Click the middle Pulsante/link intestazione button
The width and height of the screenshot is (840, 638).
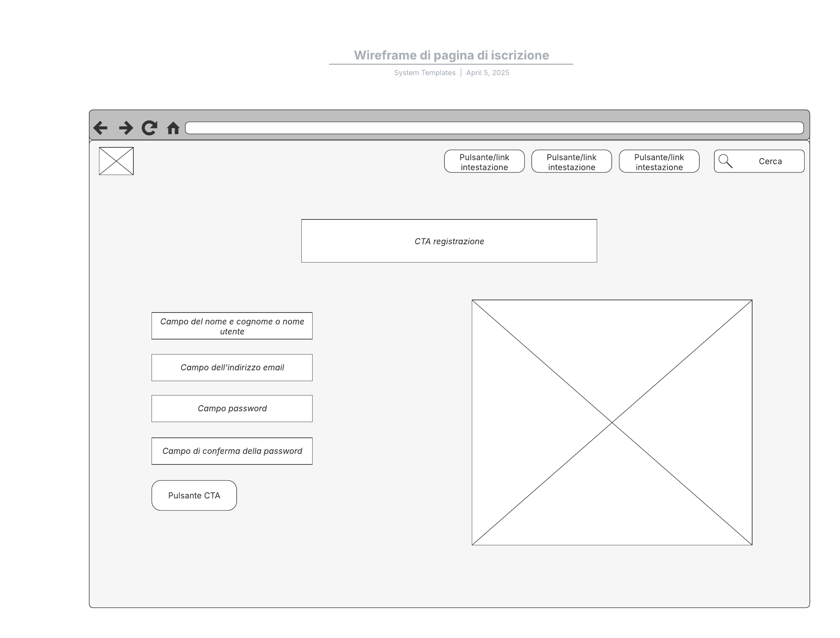(572, 161)
